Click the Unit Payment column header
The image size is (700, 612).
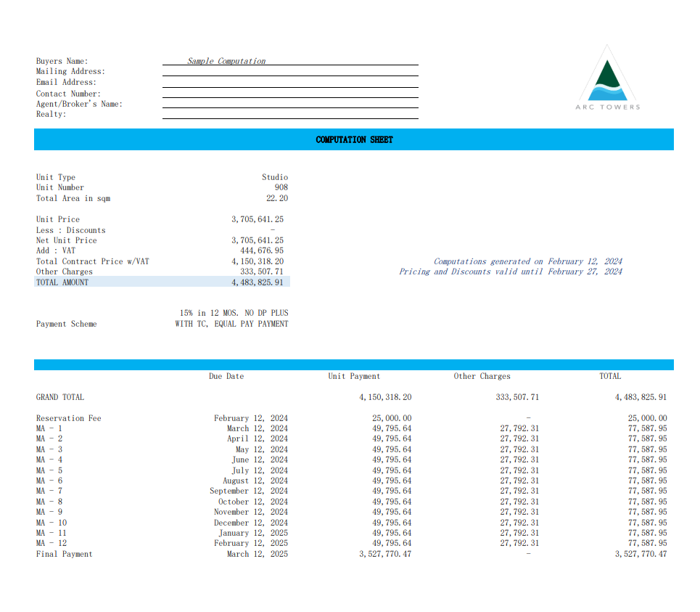354,376
